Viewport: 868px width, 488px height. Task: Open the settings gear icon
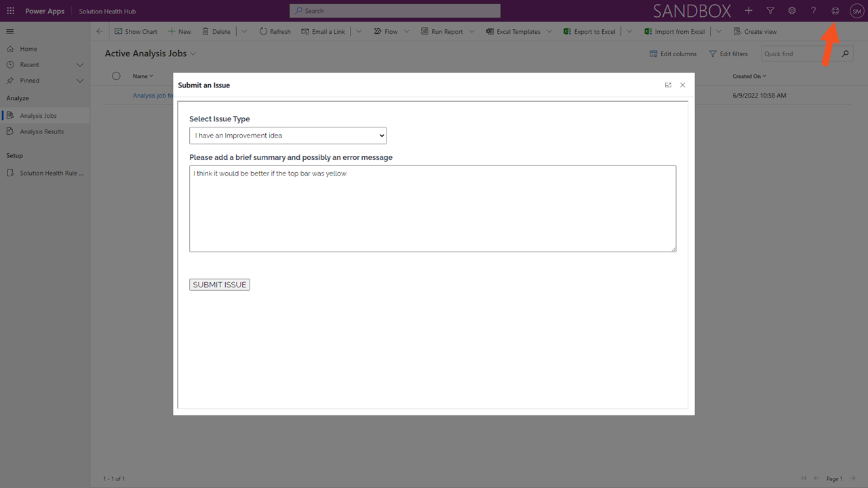point(792,11)
